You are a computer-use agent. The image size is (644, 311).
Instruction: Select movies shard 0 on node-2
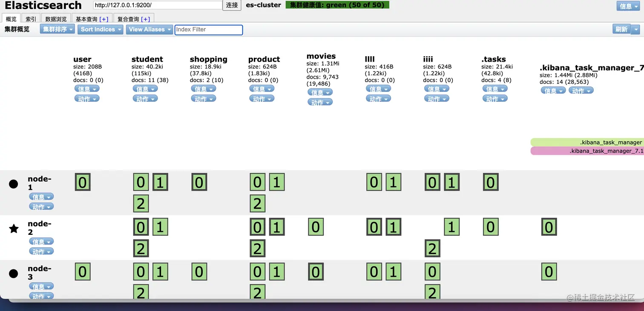coord(316,227)
